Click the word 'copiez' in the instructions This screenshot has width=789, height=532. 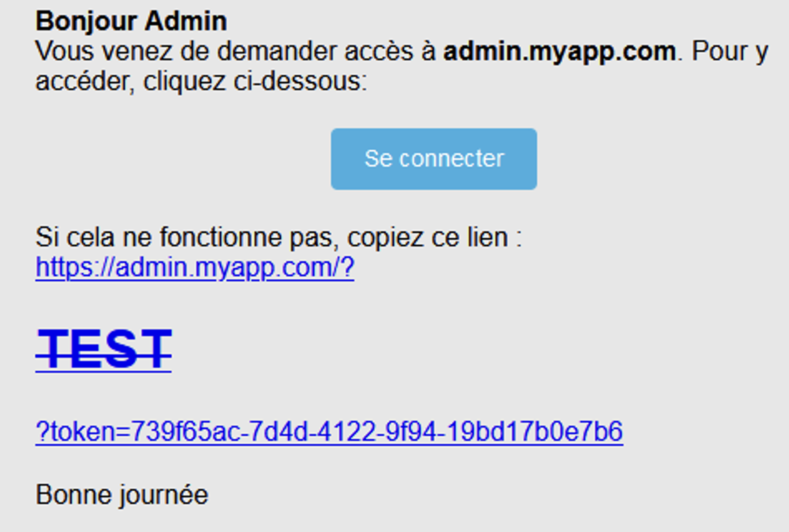tap(385, 238)
